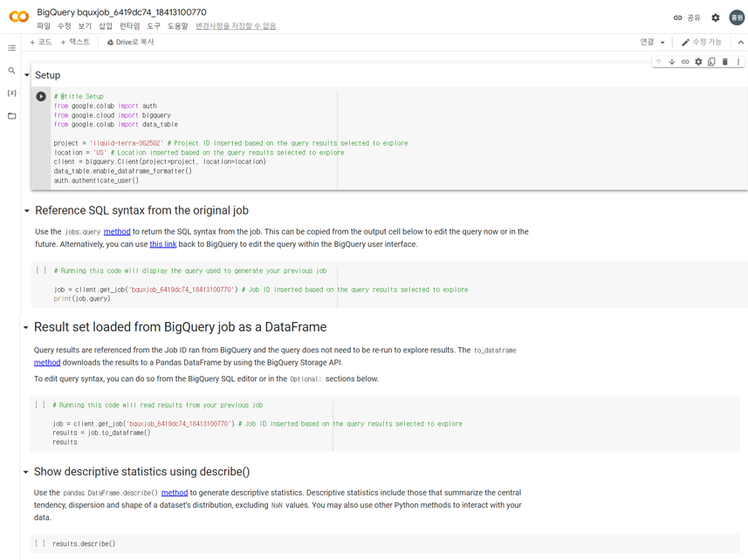
Task: Click the results.describe() code text
Action: pyautogui.click(x=84, y=543)
